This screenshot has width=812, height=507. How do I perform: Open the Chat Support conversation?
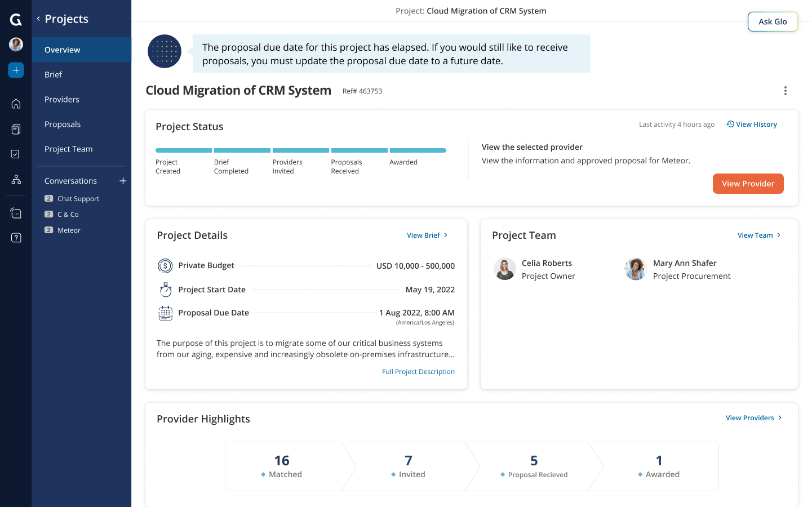(x=77, y=198)
